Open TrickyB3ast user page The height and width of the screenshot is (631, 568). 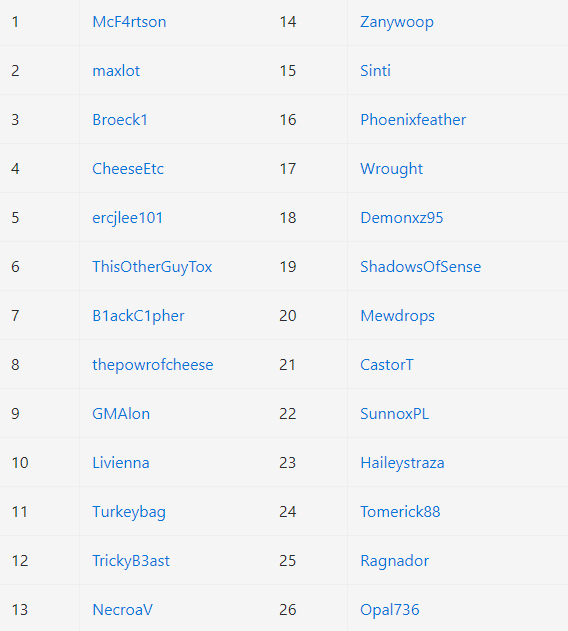point(131,561)
